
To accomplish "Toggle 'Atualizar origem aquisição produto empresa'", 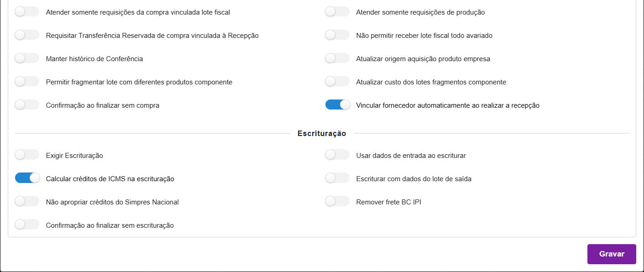I will tap(337, 58).
